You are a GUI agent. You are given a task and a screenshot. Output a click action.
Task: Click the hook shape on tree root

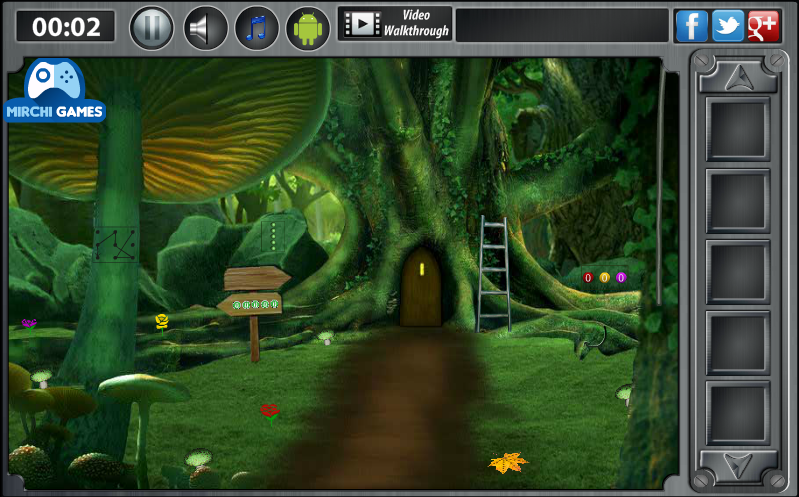pyautogui.click(x=595, y=338)
